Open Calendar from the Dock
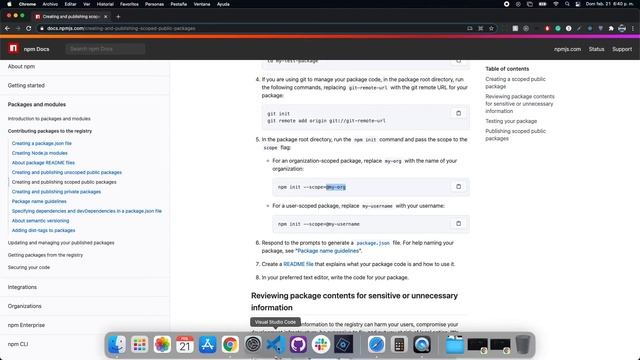The width and height of the screenshot is (640, 360). (185, 344)
